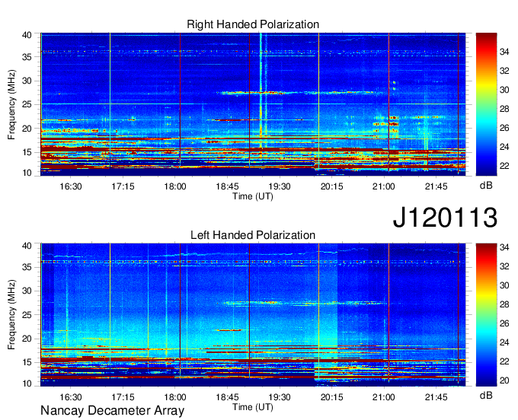Click 18:45 tick on right-handed plot
The width and height of the screenshot is (518, 420).
pyautogui.click(x=227, y=186)
